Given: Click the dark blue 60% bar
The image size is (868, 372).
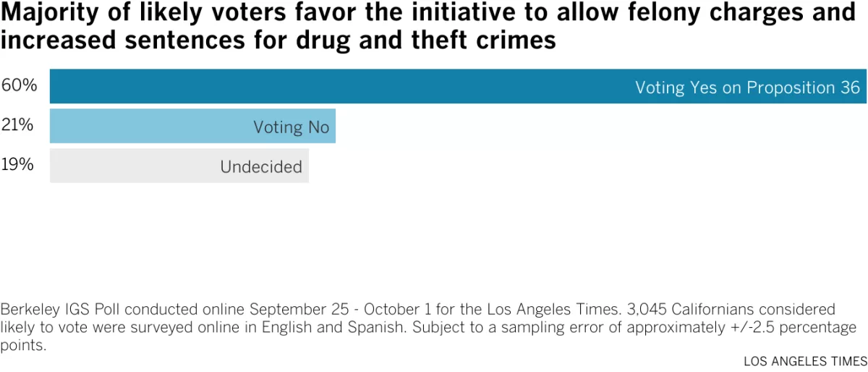Looking at the screenshot, I should point(458,86).
